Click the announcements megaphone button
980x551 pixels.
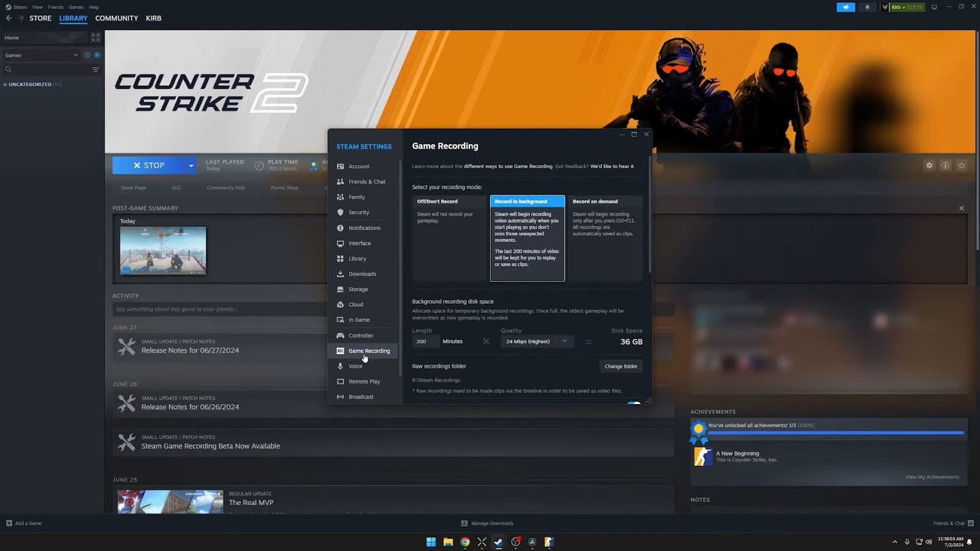[x=845, y=7]
